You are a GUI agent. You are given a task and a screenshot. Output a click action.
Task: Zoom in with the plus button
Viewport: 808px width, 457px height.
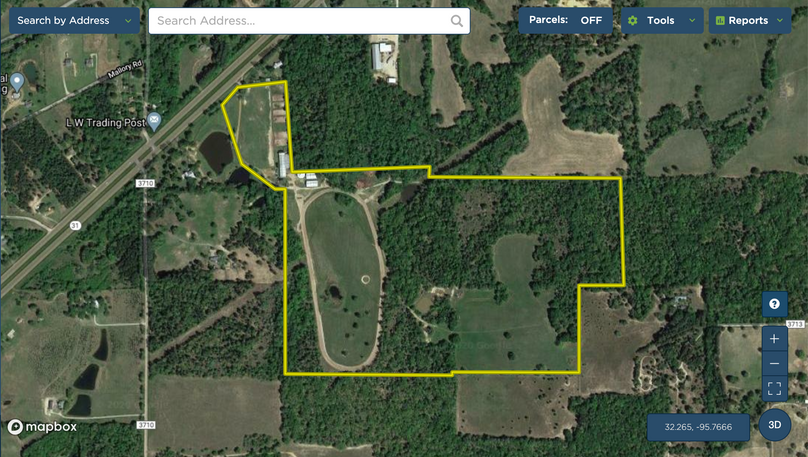pyautogui.click(x=775, y=338)
